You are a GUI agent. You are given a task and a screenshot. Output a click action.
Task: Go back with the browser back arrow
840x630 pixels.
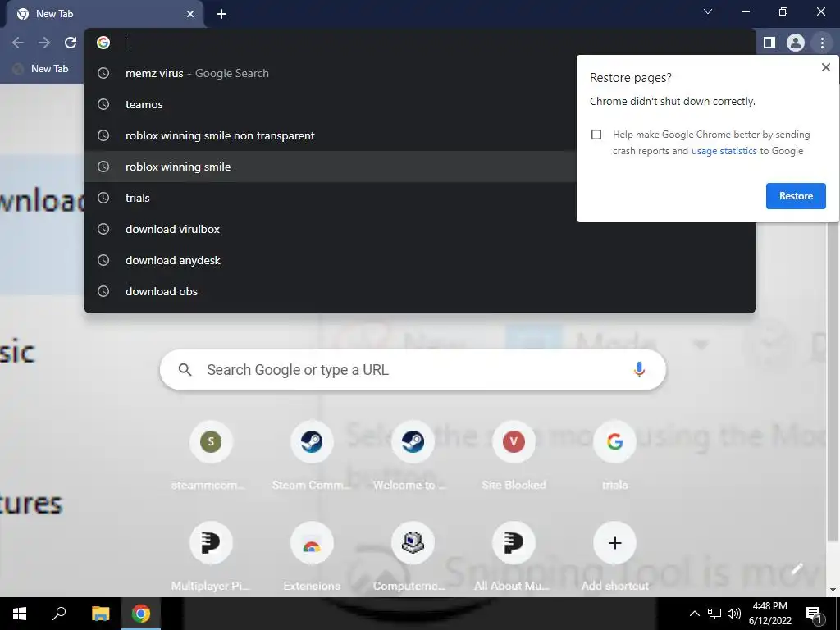18,43
